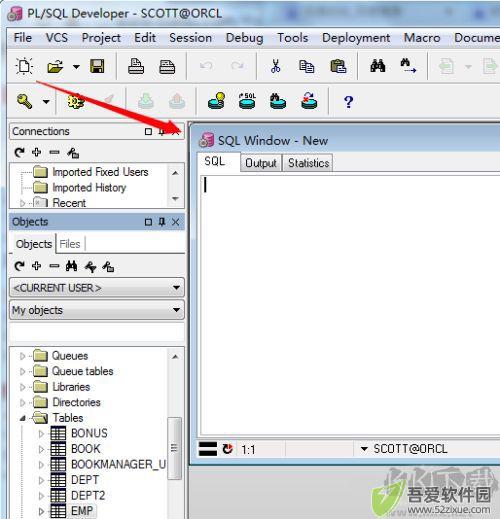
Task: Maximize the Objects panel
Action: (149, 222)
